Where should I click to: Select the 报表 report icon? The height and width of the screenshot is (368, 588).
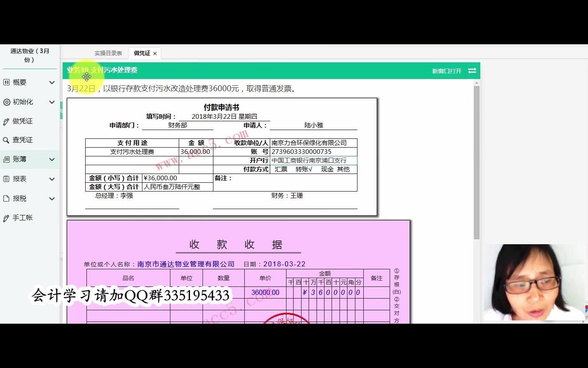[6, 179]
